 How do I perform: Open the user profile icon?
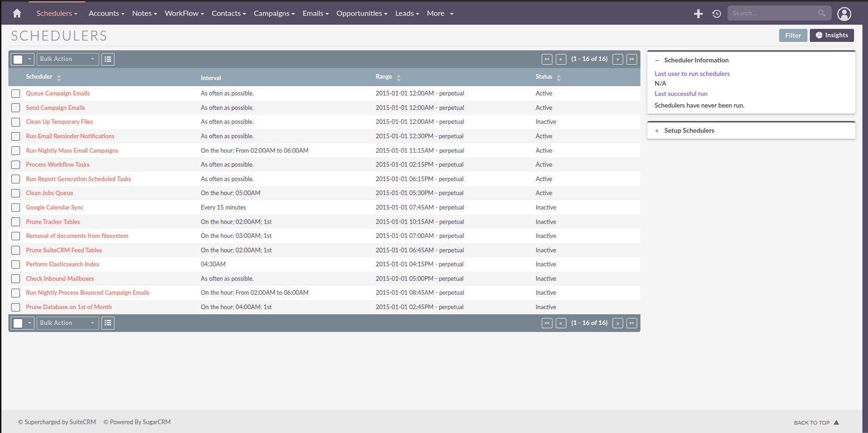[844, 14]
